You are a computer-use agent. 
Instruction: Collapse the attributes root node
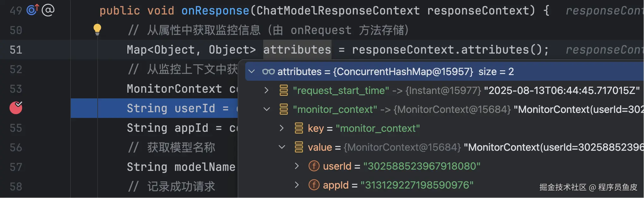[252, 72]
